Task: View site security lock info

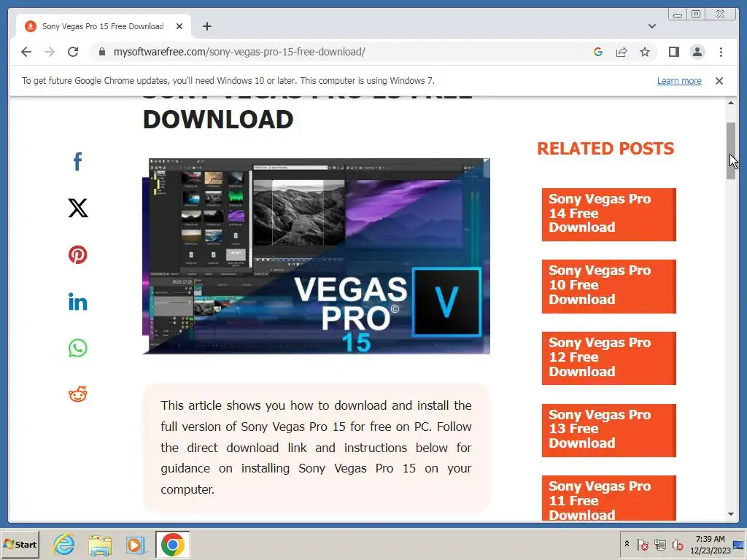Action: [x=101, y=52]
